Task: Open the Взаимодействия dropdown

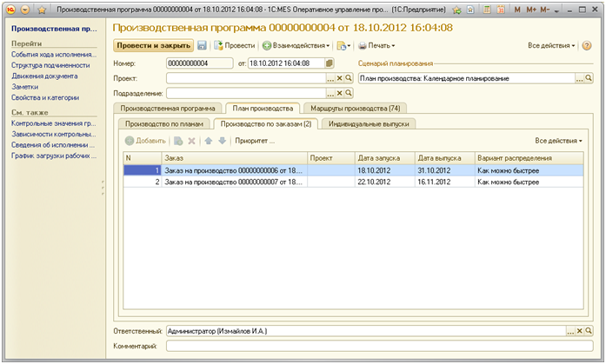Action: pyautogui.click(x=296, y=45)
